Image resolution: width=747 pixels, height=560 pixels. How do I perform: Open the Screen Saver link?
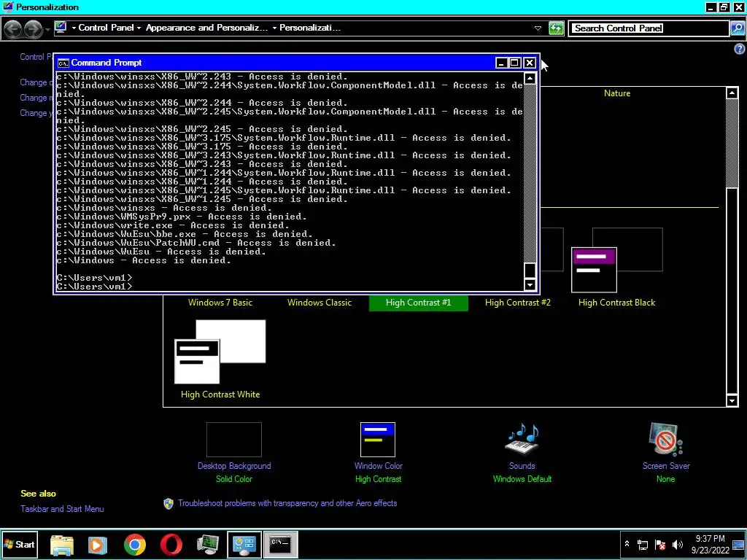coord(666,466)
